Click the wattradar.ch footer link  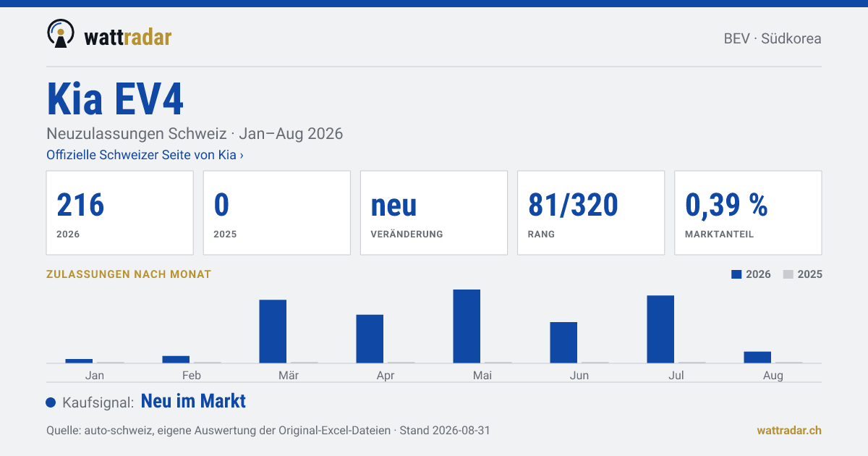(x=789, y=430)
